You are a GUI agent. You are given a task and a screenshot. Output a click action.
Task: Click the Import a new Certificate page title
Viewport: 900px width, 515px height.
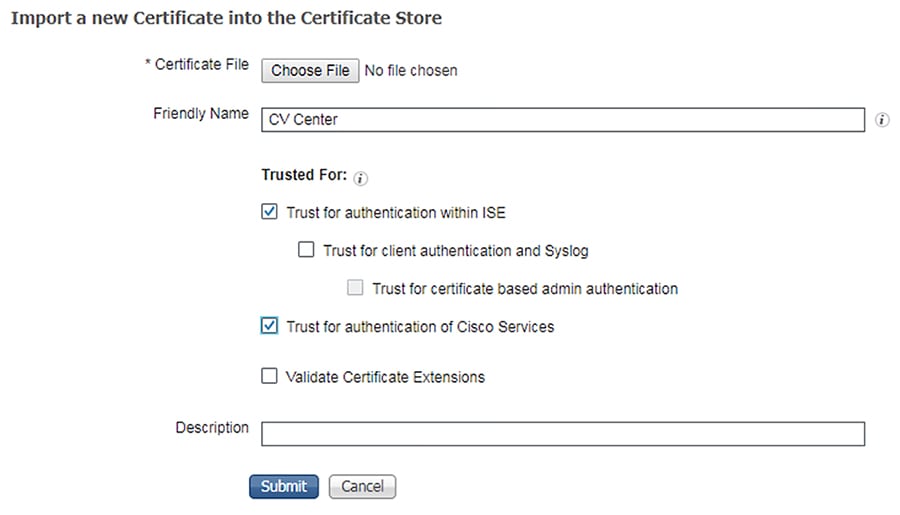[227, 18]
